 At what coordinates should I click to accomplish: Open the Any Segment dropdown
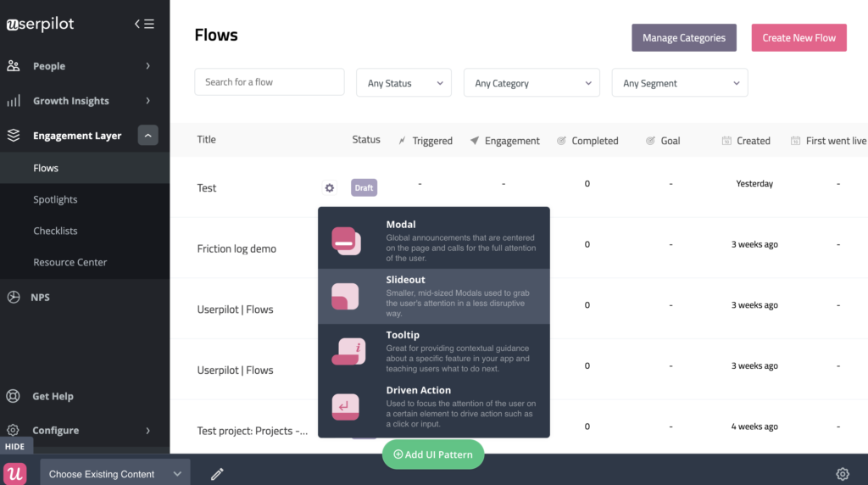(x=680, y=83)
